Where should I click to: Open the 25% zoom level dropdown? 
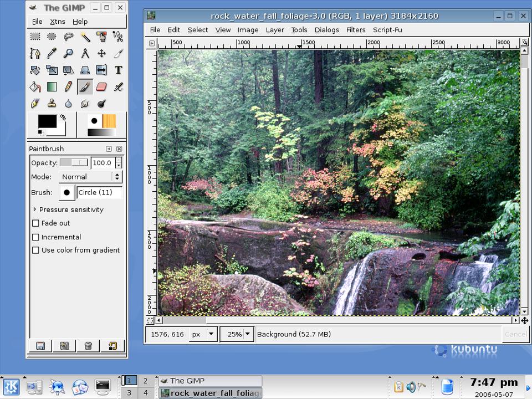pyautogui.click(x=247, y=334)
